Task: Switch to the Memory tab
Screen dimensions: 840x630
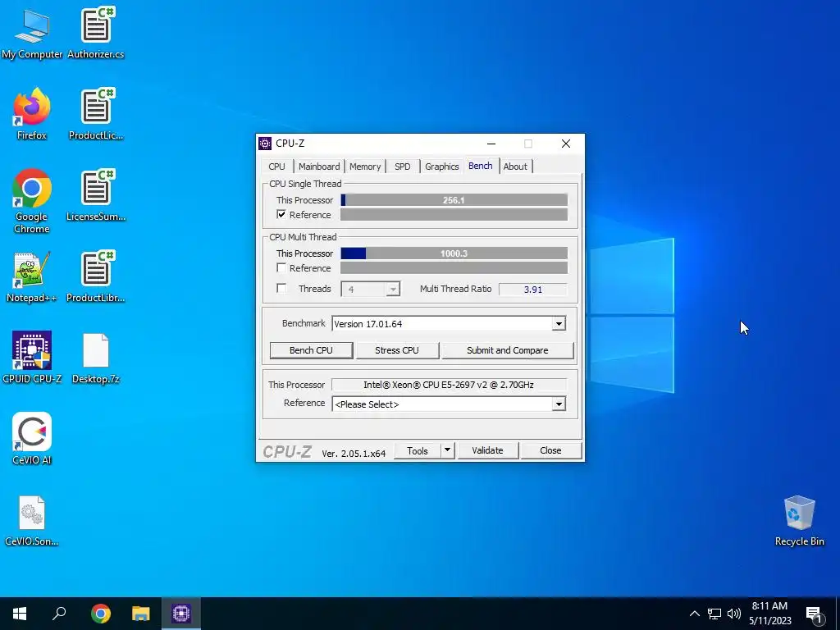Action: click(365, 167)
